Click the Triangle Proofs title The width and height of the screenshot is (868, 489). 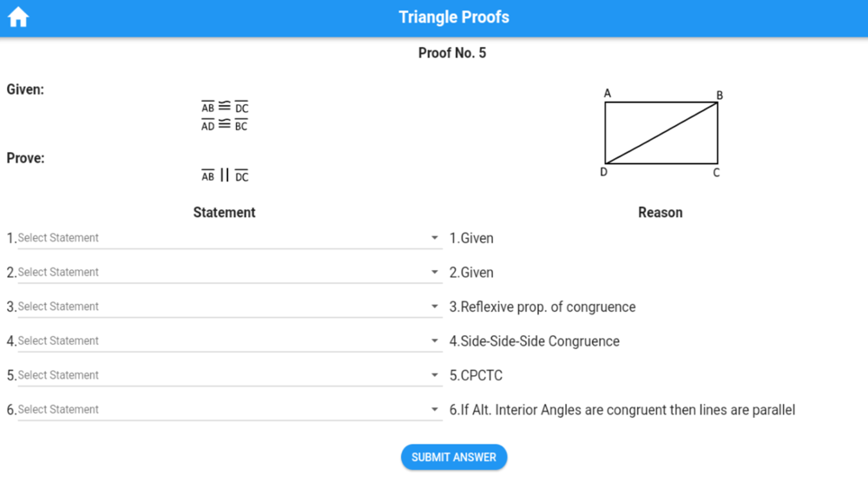(454, 17)
